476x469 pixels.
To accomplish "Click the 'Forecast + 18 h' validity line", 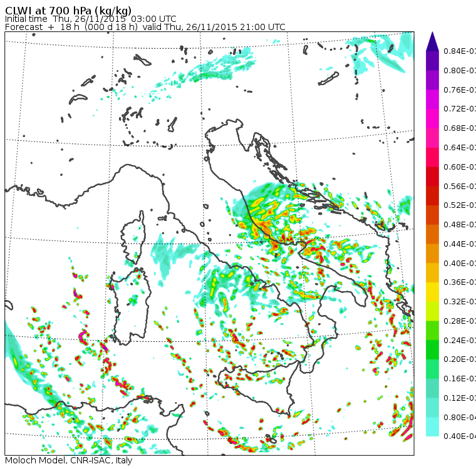I will tap(145, 27).
